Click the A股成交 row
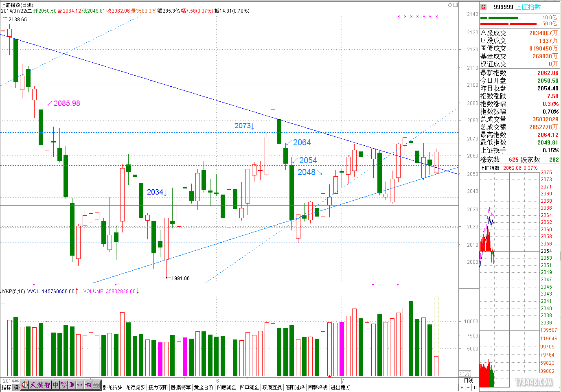 tap(519, 33)
